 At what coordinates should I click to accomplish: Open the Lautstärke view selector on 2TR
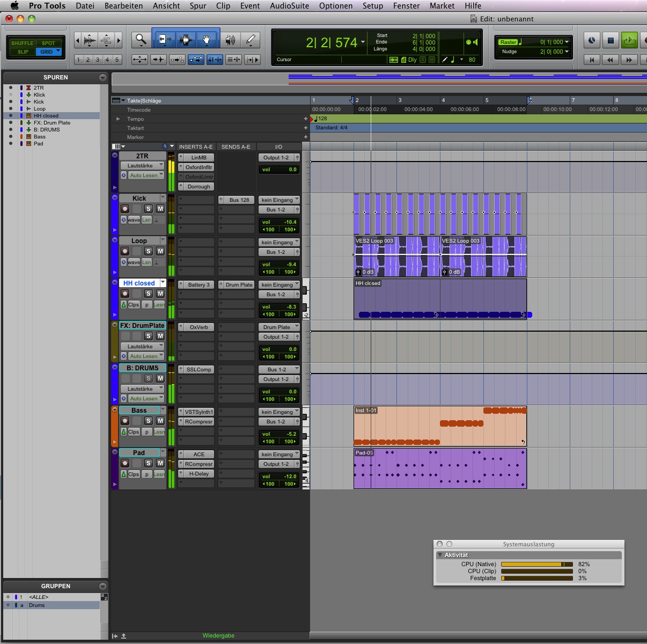coord(142,166)
